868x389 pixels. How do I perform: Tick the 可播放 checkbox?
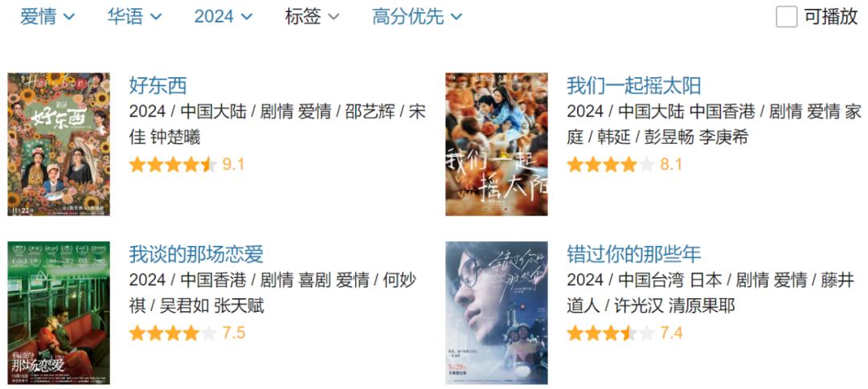[787, 17]
